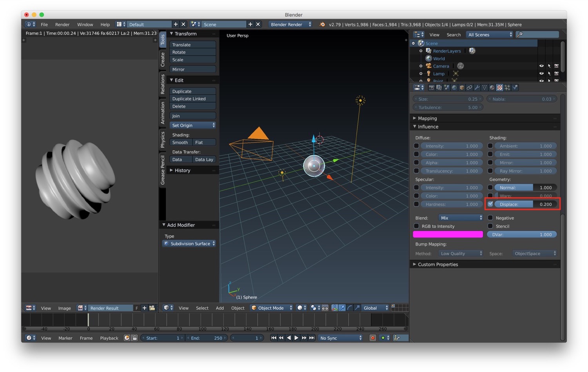
Task: Open the Window menu
Action: click(x=85, y=24)
